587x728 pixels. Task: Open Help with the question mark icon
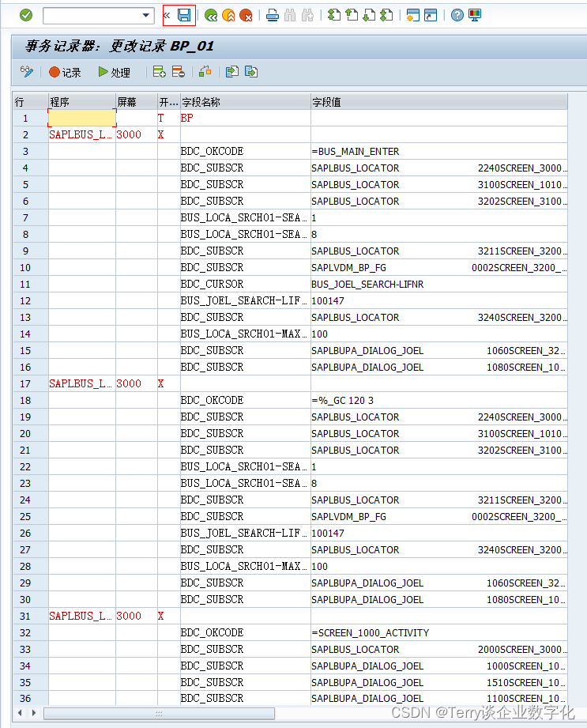[x=457, y=16]
